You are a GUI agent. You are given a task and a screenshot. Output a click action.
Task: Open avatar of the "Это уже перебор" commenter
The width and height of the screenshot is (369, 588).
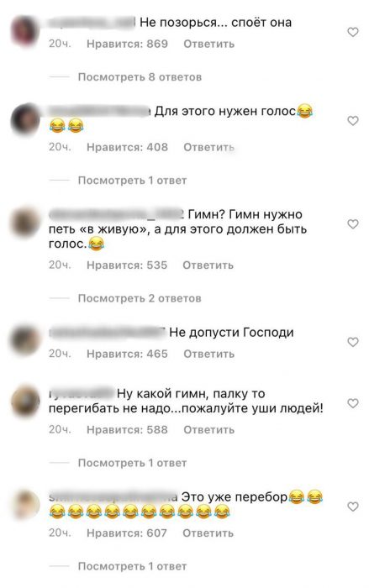point(25,505)
